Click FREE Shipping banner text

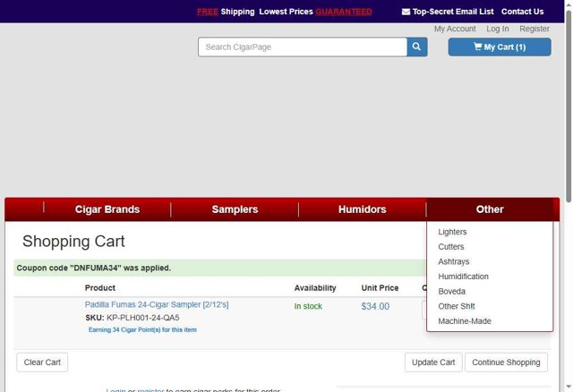pyautogui.click(x=226, y=12)
